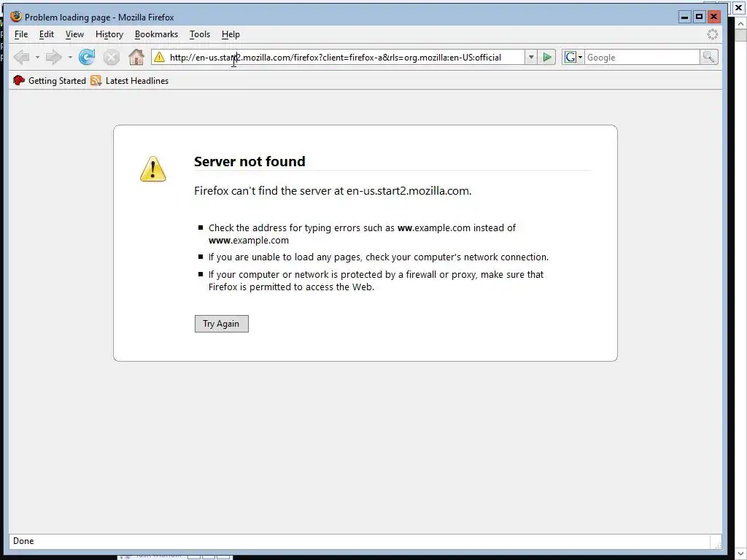This screenshot has width=747, height=560.
Task: Open the Back history dropdown arrow
Action: point(37,57)
